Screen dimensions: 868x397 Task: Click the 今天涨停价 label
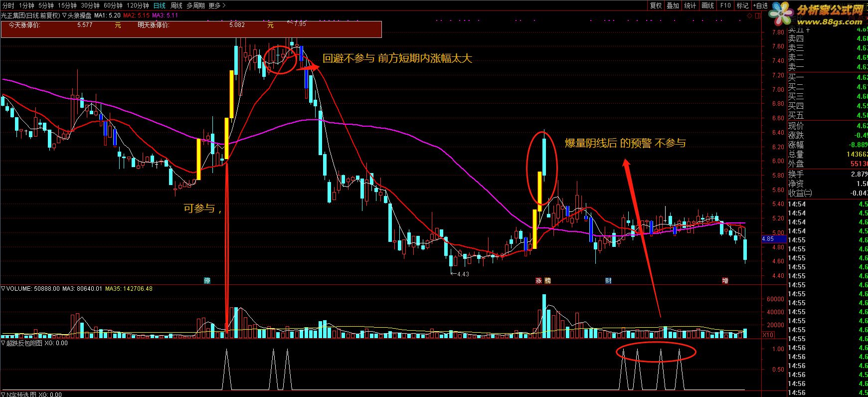click(25, 25)
